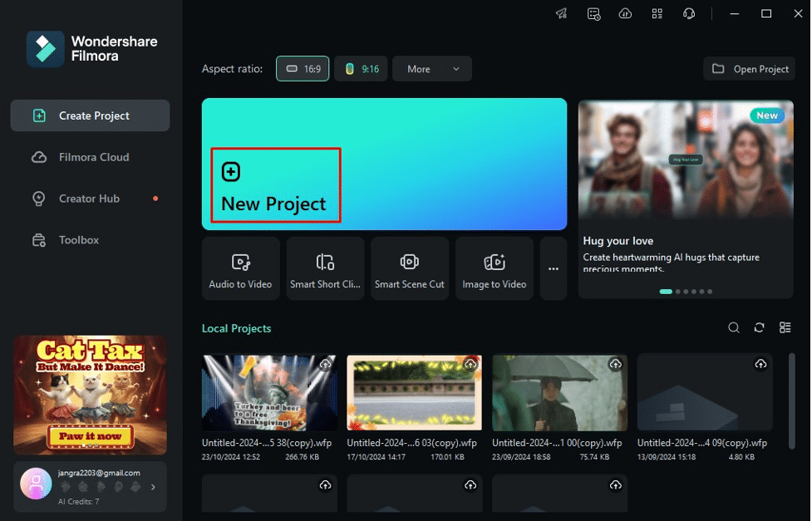Show more tools with the ellipsis button
The height and width of the screenshot is (521, 812).
[554, 268]
